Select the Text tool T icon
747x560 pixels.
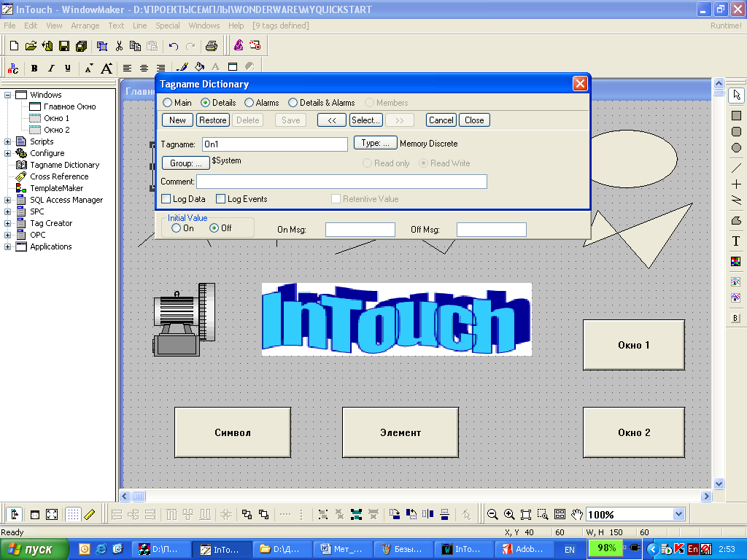click(x=737, y=241)
